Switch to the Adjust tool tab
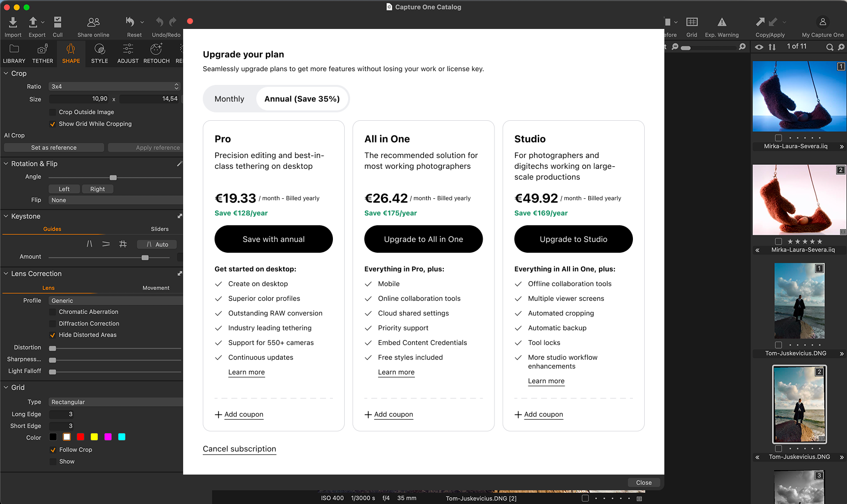The height and width of the screenshot is (504, 847). pyautogui.click(x=128, y=53)
